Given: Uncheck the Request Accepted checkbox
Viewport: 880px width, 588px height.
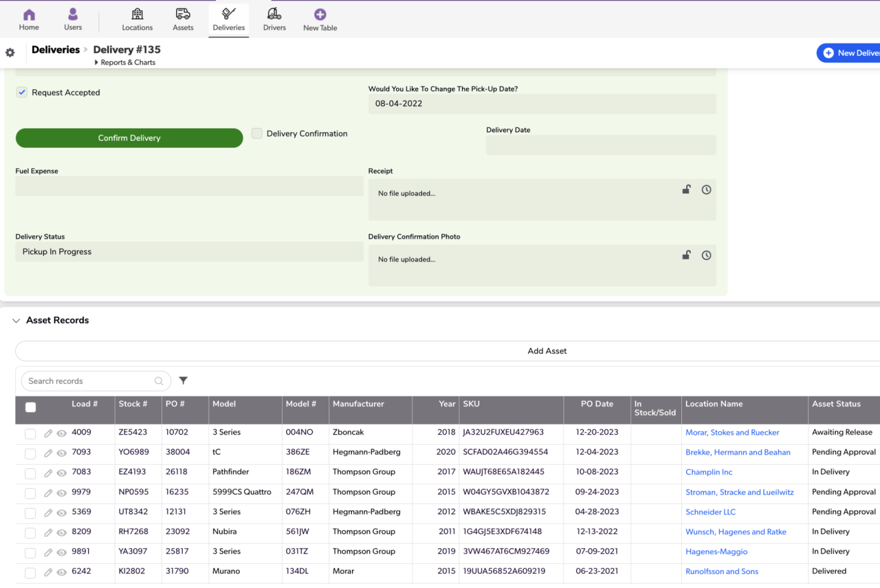Looking at the screenshot, I should (22, 93).
